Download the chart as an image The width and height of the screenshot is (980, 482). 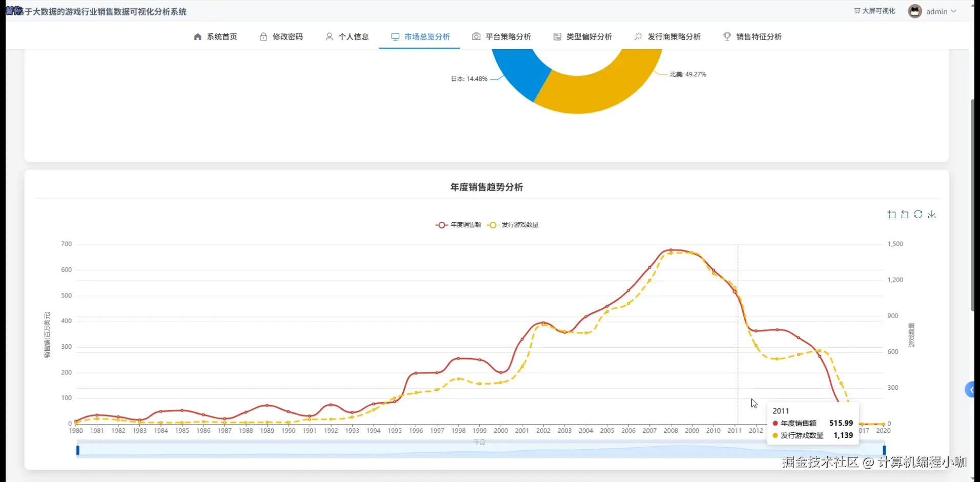click(x=932, y=214)
